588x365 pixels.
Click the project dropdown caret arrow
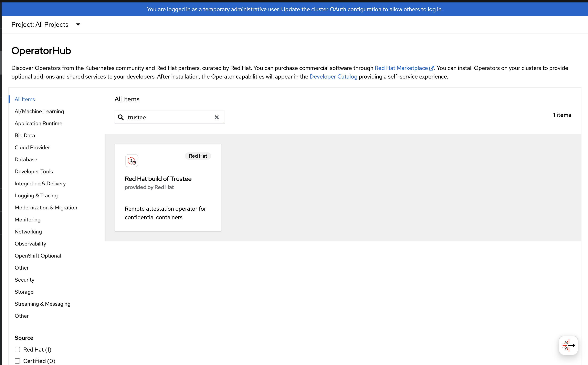pos(78,25)
